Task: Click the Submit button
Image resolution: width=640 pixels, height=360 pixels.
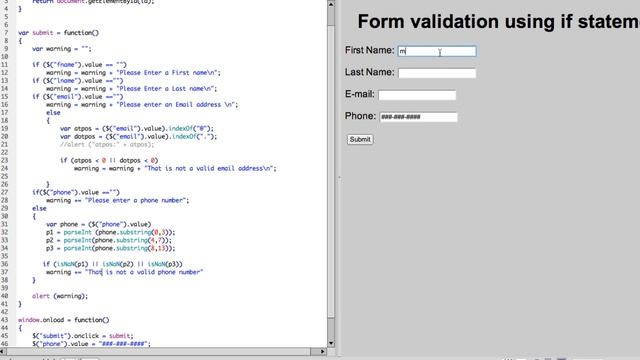Action: tap(360, 139)
